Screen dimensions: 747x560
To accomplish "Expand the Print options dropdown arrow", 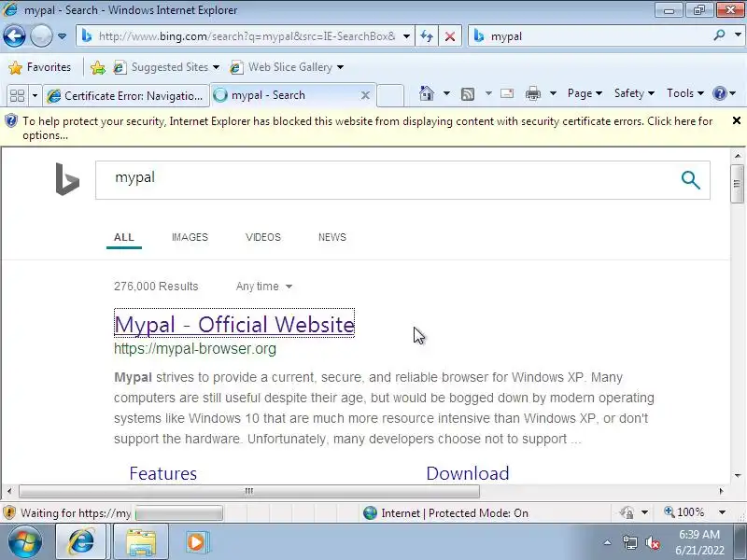I will pyautogui.click(x=553, y=93).
